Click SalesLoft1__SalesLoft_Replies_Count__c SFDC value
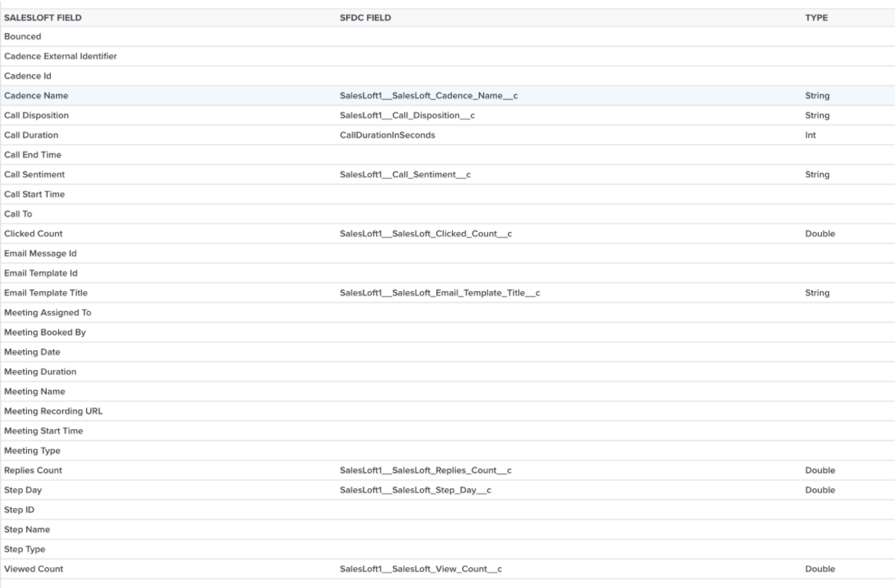The height and width of the screenshot is (588, 895). (x=426, y=471)
